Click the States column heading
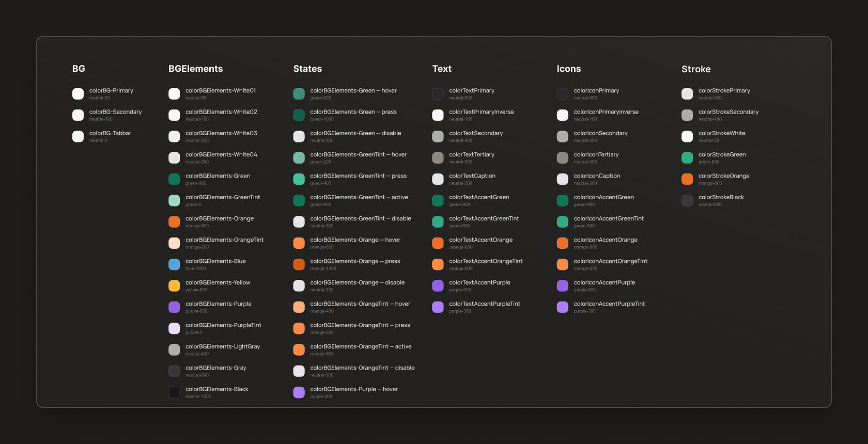Image resolution: width=868 pixels, height=444 pixels. (307, 69)
